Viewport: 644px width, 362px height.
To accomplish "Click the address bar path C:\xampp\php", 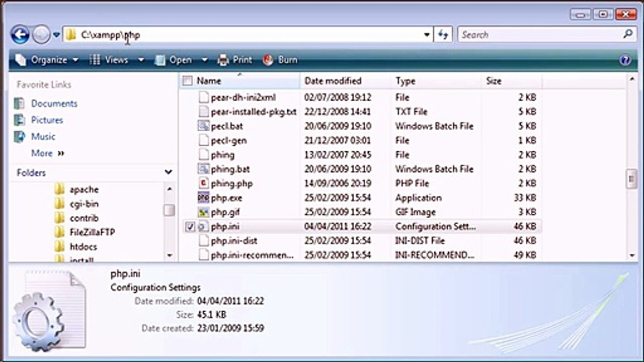I will pos(110,35).
